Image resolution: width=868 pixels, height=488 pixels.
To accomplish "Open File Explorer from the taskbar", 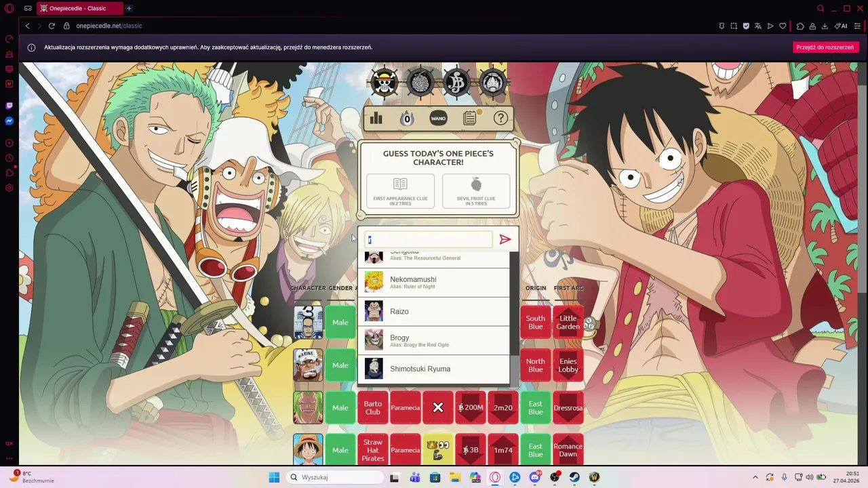I will tap(456, 477).
